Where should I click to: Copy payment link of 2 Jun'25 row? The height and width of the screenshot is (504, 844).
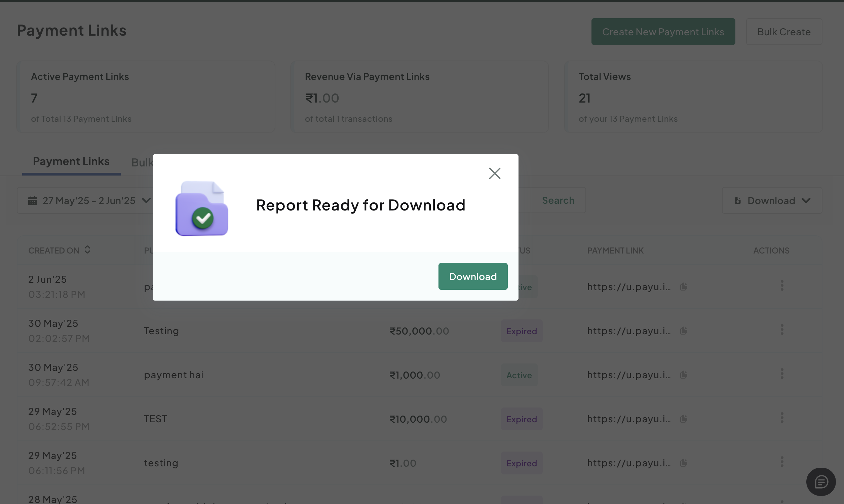click(x=684, y=286)
